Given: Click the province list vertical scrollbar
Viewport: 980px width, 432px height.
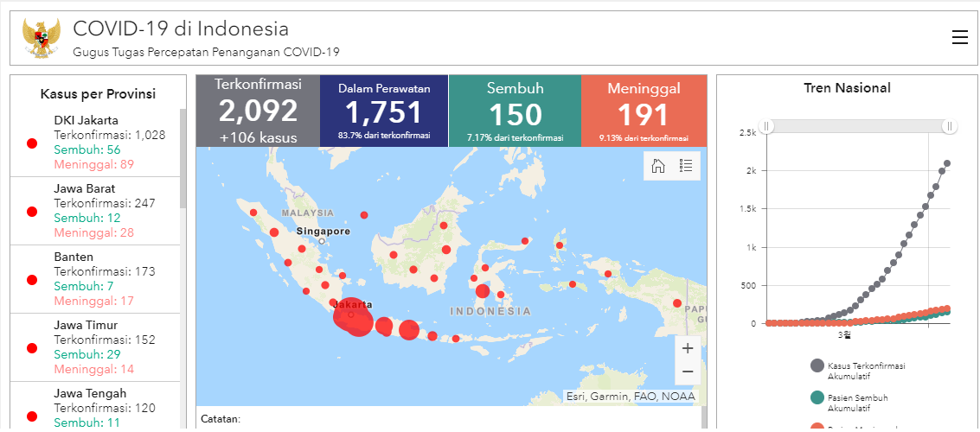Looking at the screenshot, I should pos(183,159).
